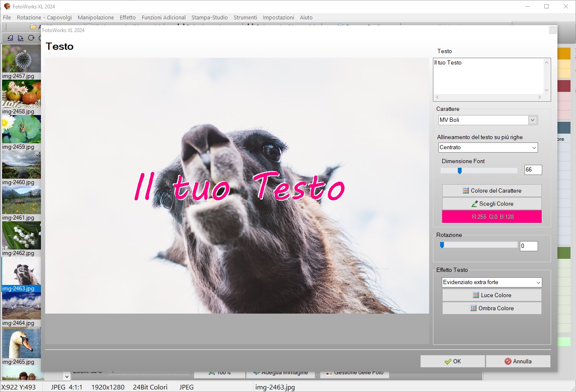Select thumbnail img-2459.jpg water lily
Screen dimensions: 576x392
click(x=21, y=129)
